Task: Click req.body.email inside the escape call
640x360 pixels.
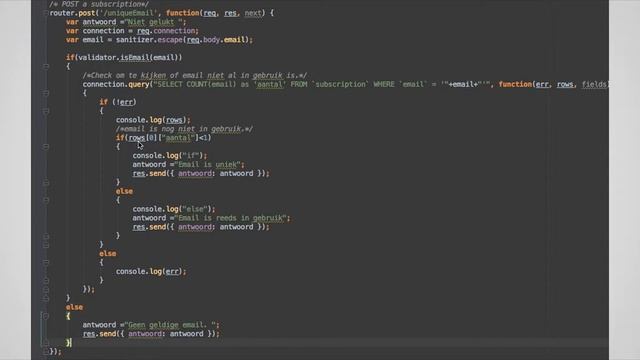Action: [x=217, y=40]
